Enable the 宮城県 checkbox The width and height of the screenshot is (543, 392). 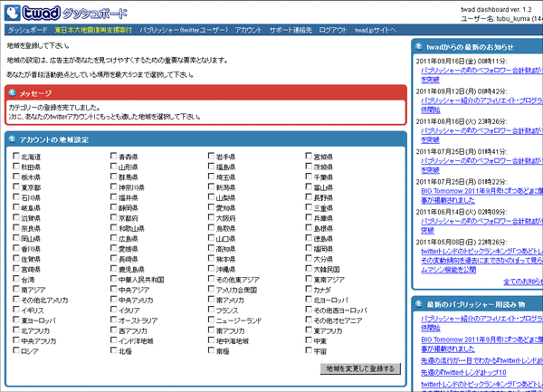[309, 156]
